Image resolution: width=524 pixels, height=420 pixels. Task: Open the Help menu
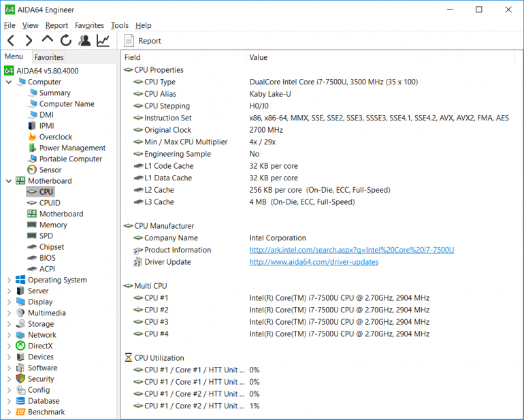pos(144,25)
